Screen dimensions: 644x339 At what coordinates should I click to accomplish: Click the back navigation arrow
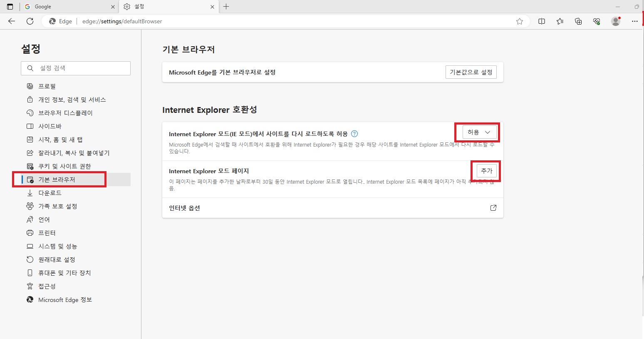click(12, 21)
